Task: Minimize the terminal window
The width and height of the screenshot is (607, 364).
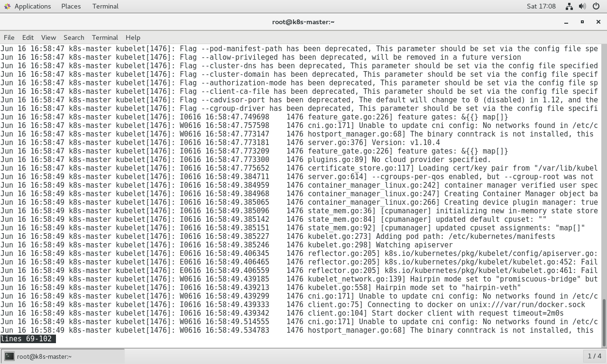Action: coord(566,22)
